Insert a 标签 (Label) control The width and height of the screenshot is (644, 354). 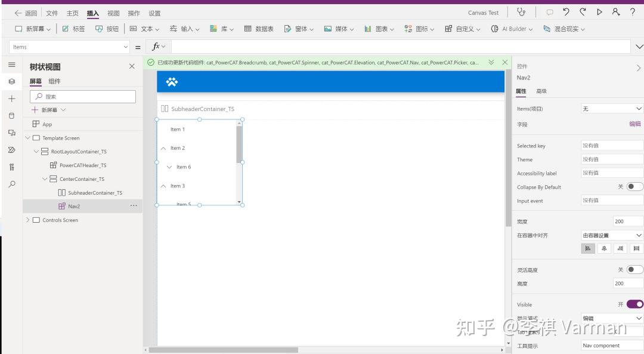click(x=73, y=28)
